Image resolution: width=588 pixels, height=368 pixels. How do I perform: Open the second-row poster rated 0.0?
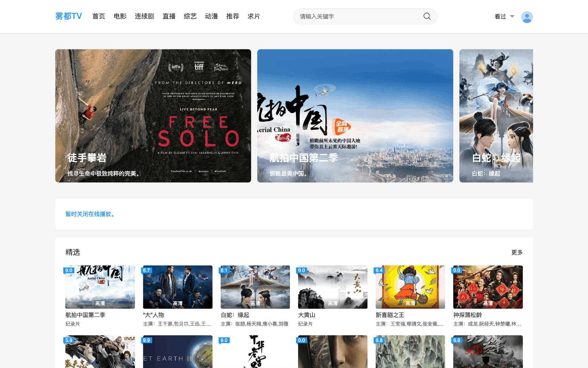[333, 352]
